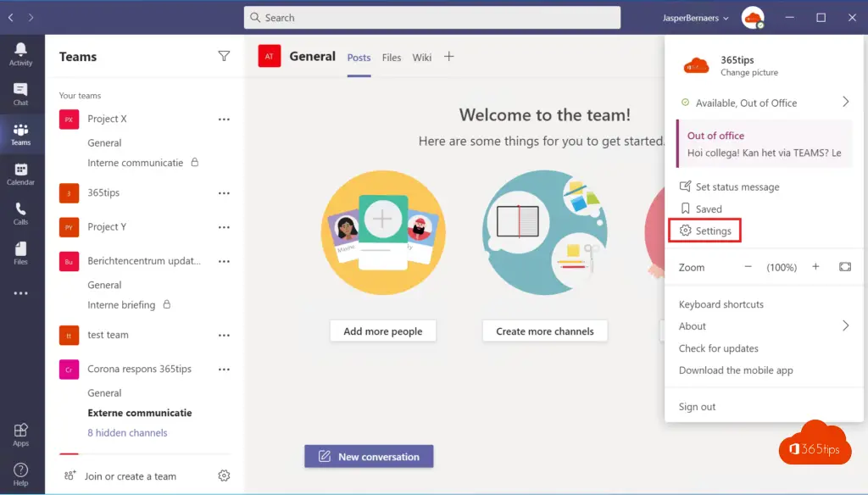
Task: Show 8 hidden channels
Action: pyautogui.click(x=127, y=433)
